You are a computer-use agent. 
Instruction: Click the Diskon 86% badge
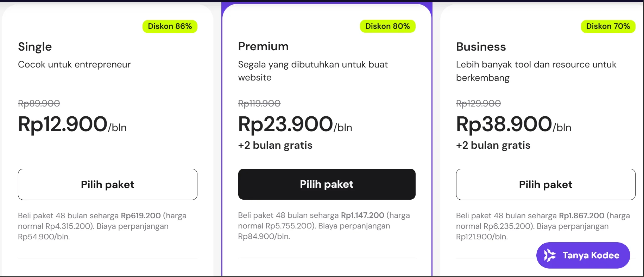pos(170,26)
